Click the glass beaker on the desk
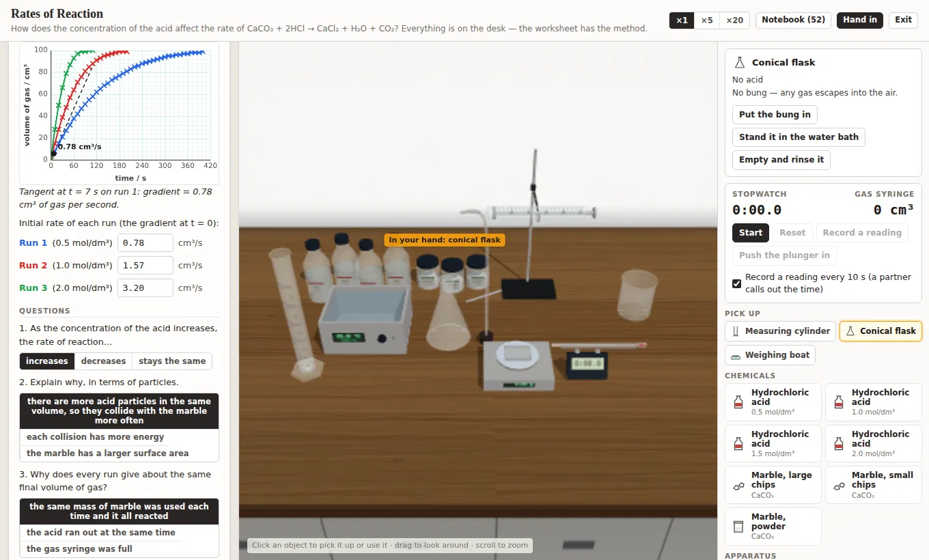 [637, 294]
